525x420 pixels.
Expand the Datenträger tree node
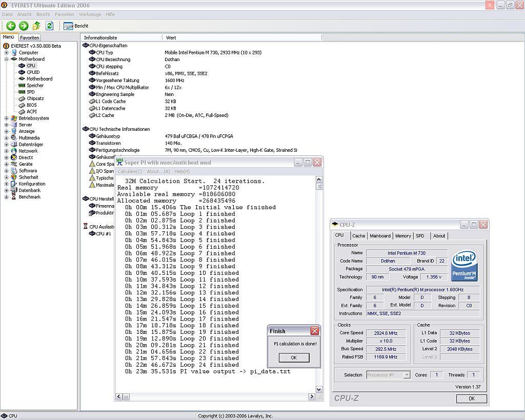6,144
